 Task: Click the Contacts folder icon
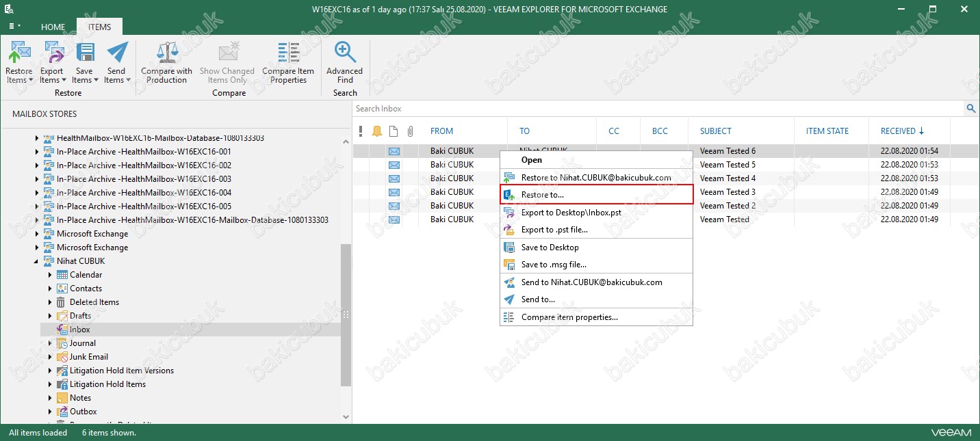click(62, 289)
